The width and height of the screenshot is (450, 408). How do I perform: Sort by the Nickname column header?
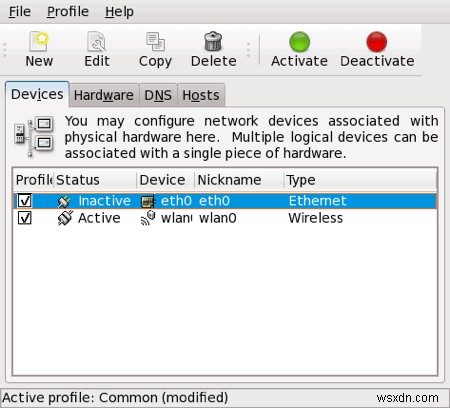click(x=239, y=180)
